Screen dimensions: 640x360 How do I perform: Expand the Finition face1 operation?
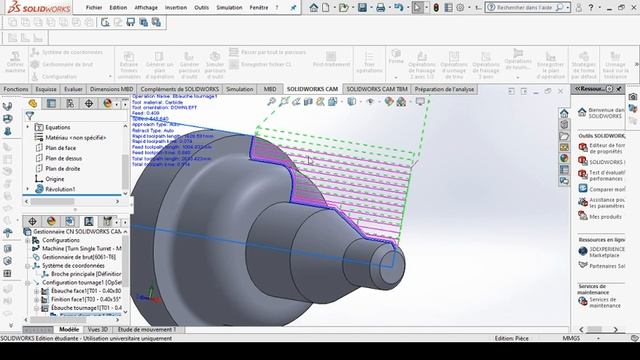tap(36, 300)
